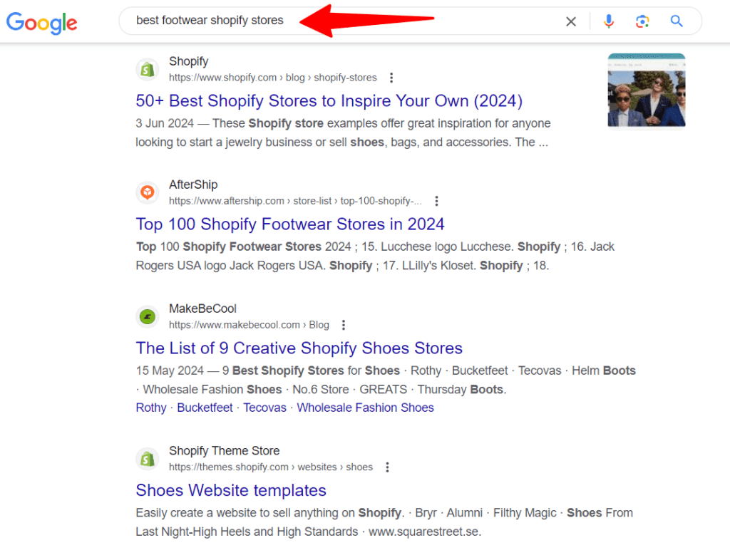Click the makebecool.com Blog URL breadcrumb
The width and height of the screenshot is (730, 560).
pos(249,325)
